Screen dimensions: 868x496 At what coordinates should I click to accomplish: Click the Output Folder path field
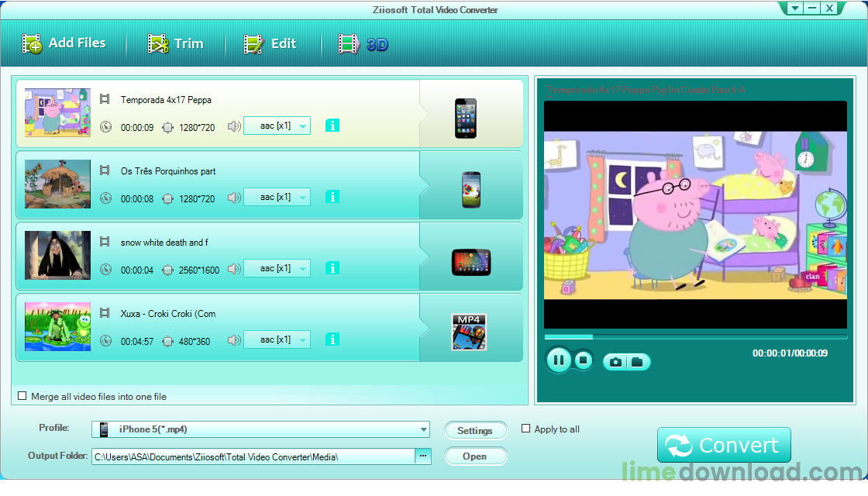[253, 456]
